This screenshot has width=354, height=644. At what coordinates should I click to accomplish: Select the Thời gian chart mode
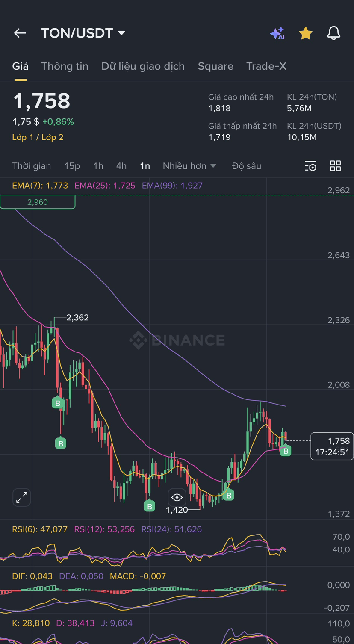[x=32, y=166]
